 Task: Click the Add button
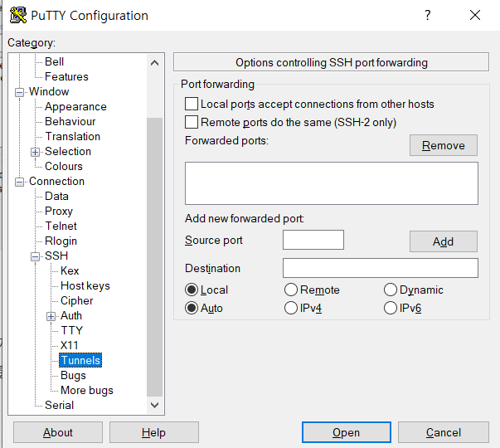444,241
